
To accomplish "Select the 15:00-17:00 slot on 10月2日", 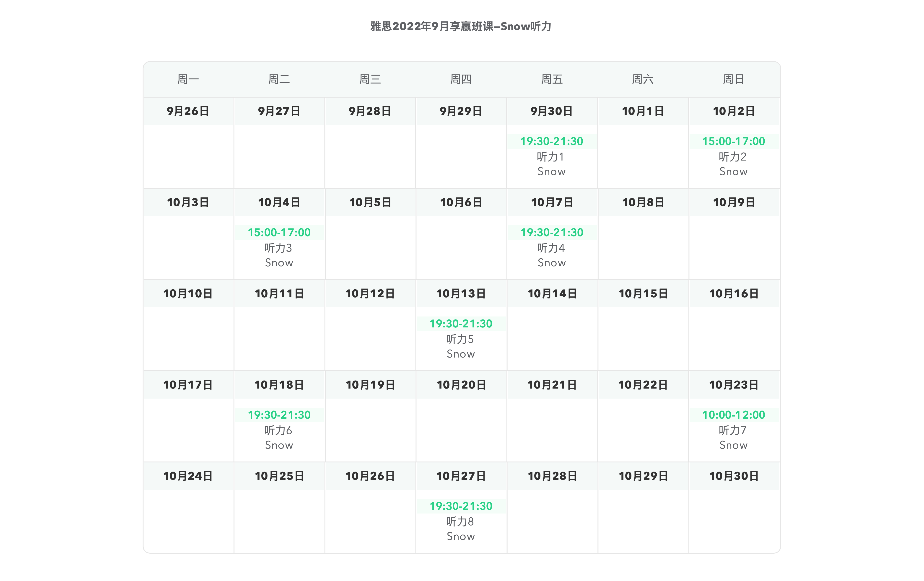I will [733, 141].
